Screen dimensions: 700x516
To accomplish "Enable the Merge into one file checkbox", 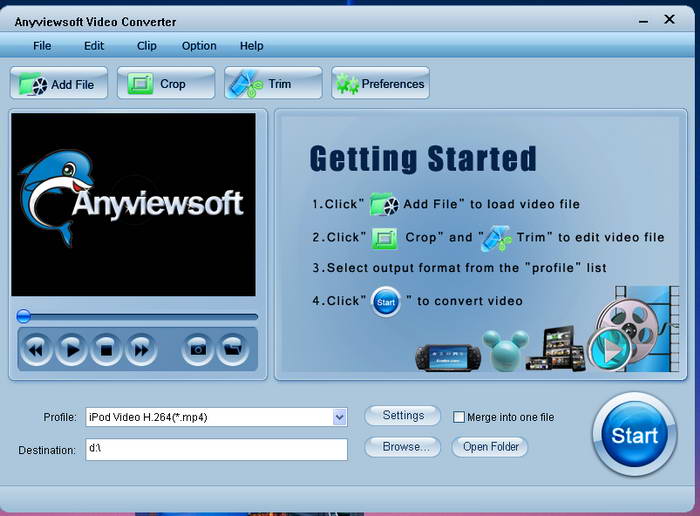I will pyautogui.click(x=459, y=417).
